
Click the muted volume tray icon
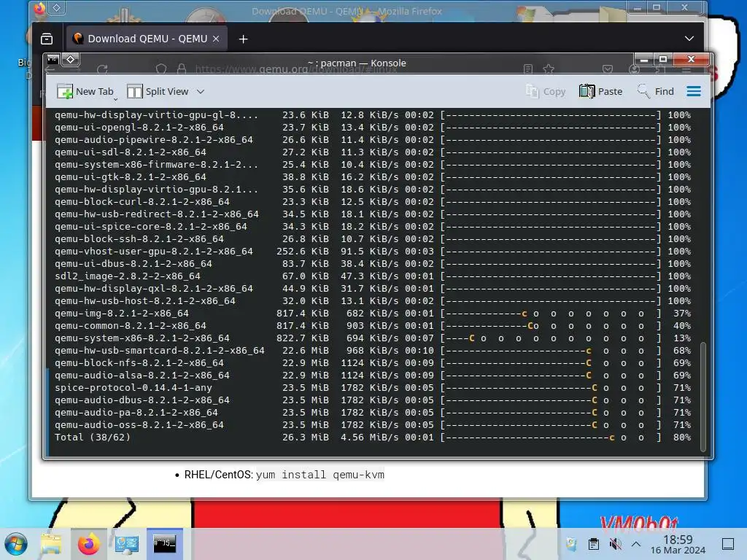coord(616,544)
